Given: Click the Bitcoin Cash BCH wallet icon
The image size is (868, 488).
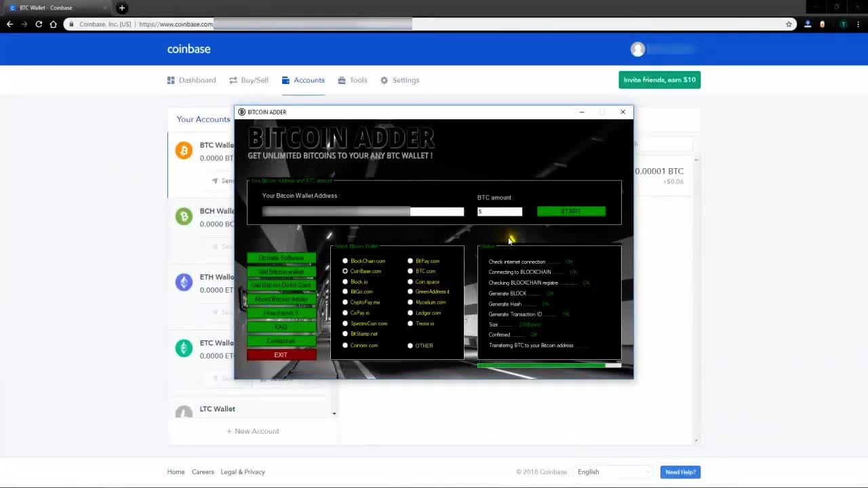Looking at the screenshot, I should tap(184, 216).
